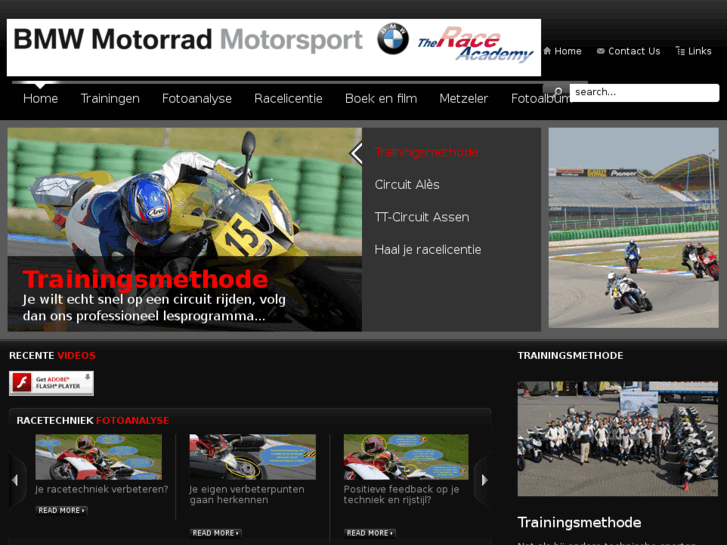This screenshot has width=727, height=545.
Task: Open the Racelicentie menu item
Action: point(288,98)
